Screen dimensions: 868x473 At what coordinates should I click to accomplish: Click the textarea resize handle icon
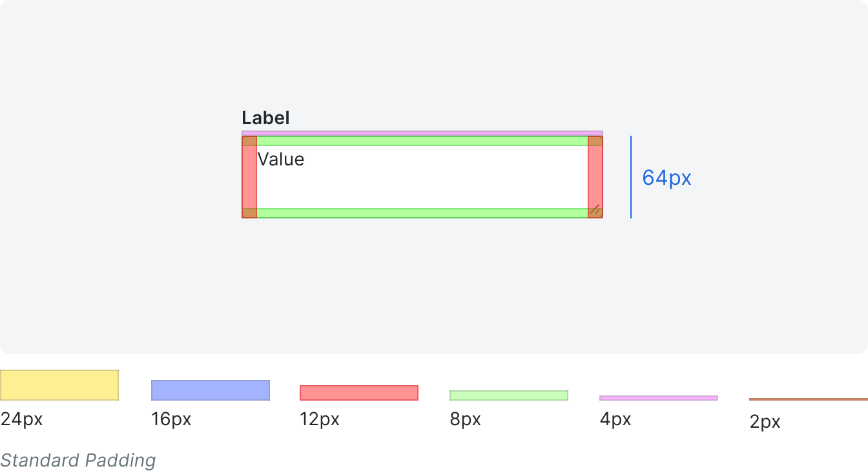click(595, 209)
